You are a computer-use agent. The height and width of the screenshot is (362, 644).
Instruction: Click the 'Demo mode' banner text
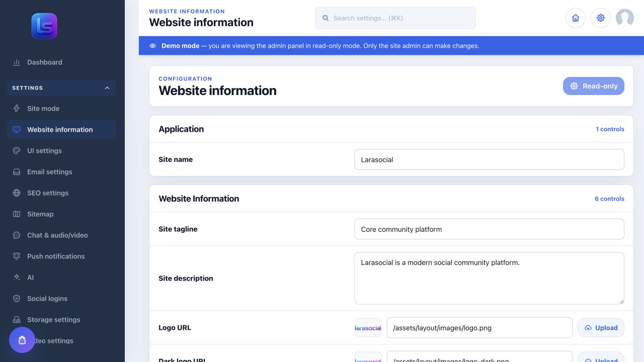(181, 46)
